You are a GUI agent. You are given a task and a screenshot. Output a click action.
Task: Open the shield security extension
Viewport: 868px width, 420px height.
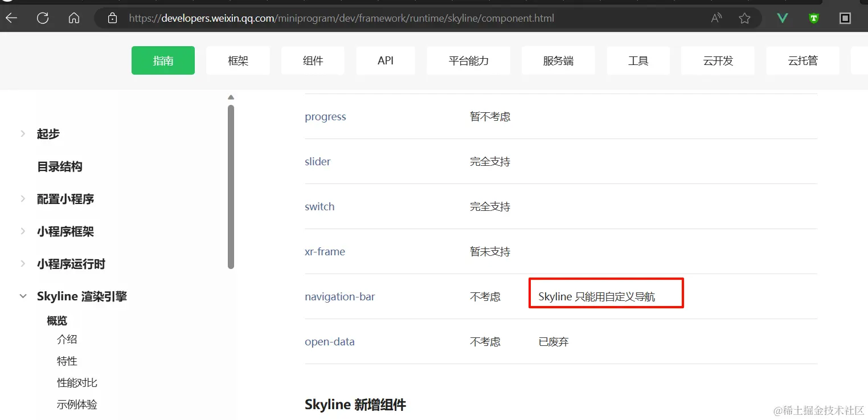click(813, 18)
